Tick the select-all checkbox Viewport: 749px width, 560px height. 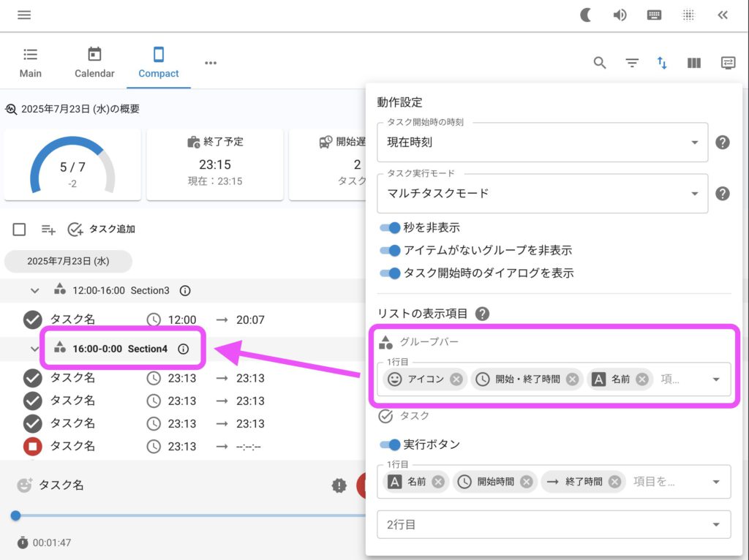[19, 230]
